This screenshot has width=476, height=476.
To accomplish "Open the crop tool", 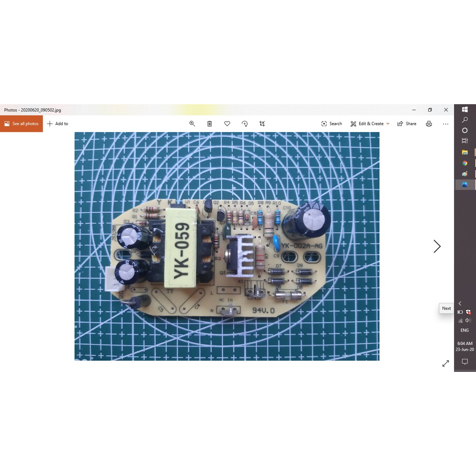I will click(262, 124).
